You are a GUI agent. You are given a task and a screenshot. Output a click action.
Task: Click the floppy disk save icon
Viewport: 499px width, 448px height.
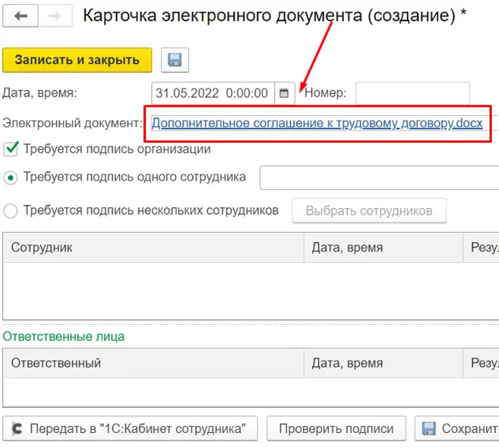coord(175,60)
